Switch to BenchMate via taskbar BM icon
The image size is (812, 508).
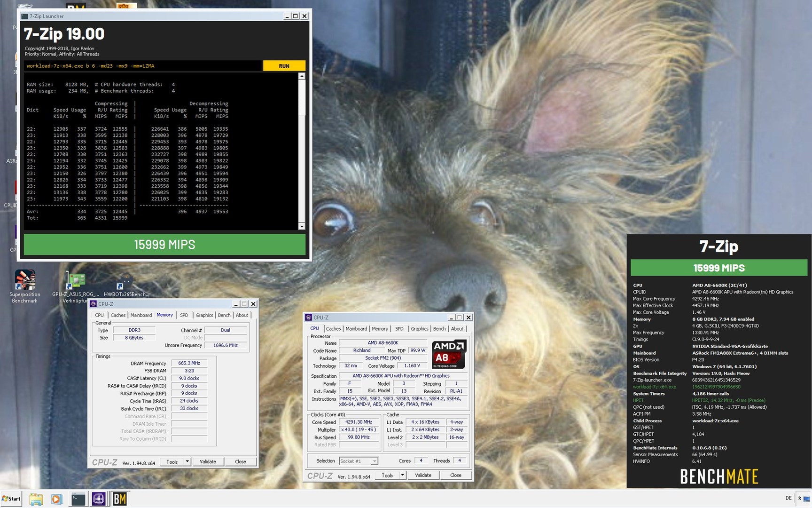(x=119, y=499)
